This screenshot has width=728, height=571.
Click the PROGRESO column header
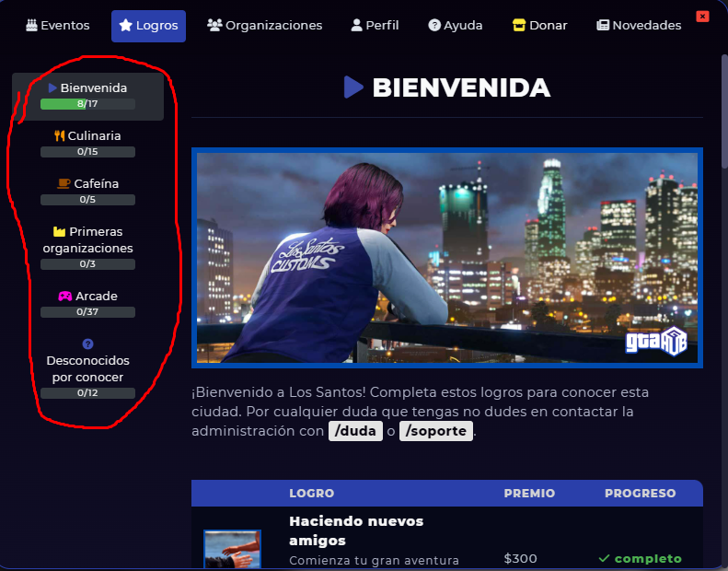(641, 494)
